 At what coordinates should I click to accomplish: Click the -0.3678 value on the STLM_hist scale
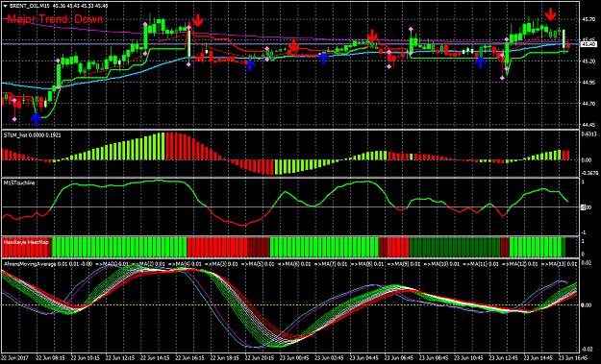588,173
